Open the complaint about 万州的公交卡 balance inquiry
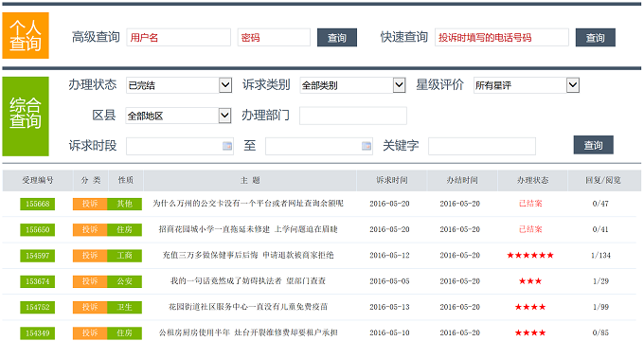644x341 pixels. pos(248,204)
